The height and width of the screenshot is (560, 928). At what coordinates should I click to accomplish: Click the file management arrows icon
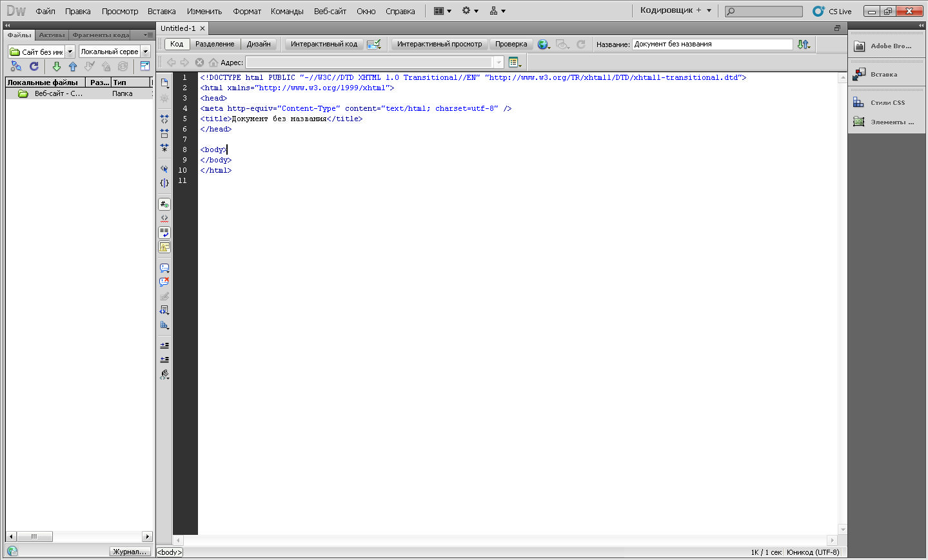click(803, 44)
